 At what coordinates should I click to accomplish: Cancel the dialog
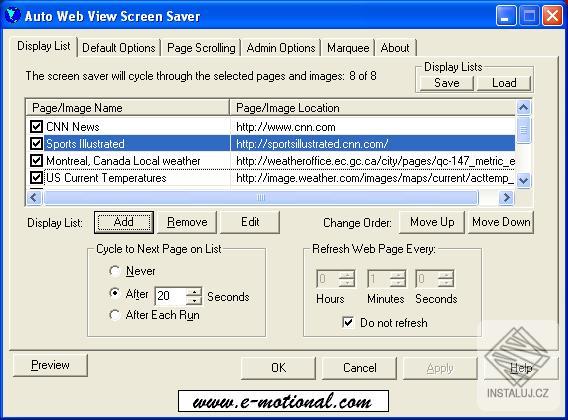coord(359,368)
